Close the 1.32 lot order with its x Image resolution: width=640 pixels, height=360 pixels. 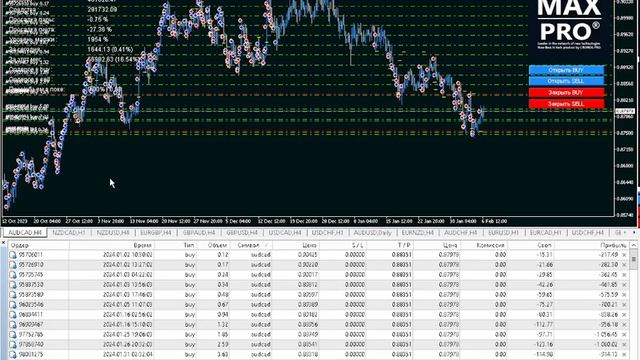624,325
